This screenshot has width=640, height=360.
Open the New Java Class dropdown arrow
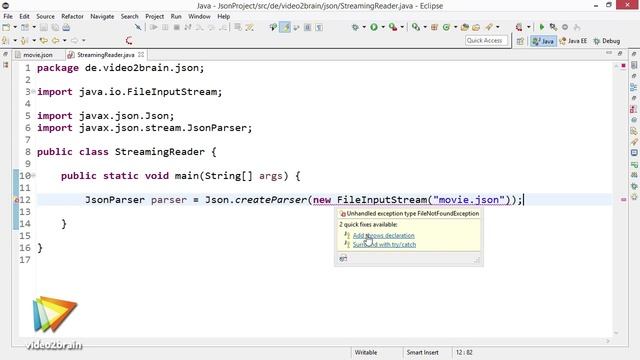[455, 27]
